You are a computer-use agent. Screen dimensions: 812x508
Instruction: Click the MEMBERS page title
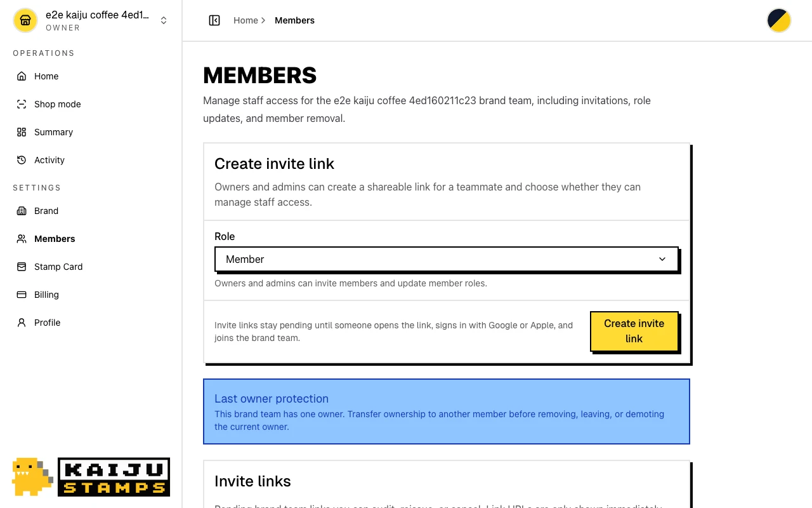(259, 76)
